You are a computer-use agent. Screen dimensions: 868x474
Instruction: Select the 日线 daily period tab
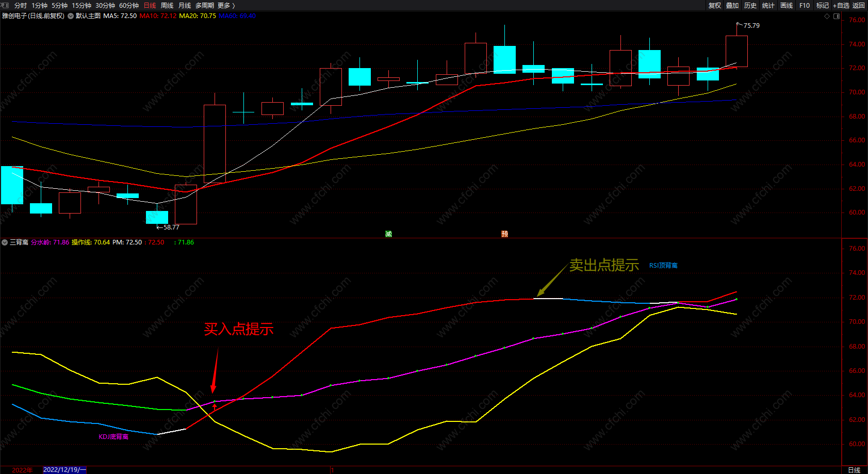coord(150,5)
